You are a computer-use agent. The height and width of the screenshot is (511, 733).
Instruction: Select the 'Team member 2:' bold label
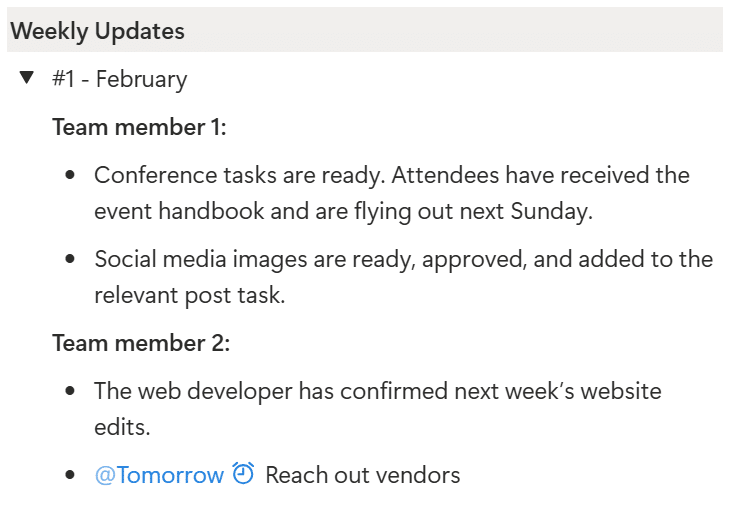(x=141, y=343)
